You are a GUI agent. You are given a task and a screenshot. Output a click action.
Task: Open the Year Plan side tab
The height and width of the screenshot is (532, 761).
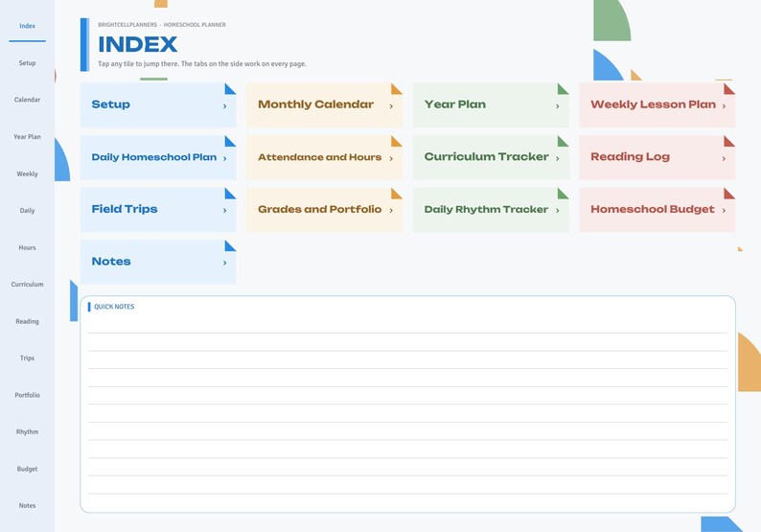click(x=27, y=136)
